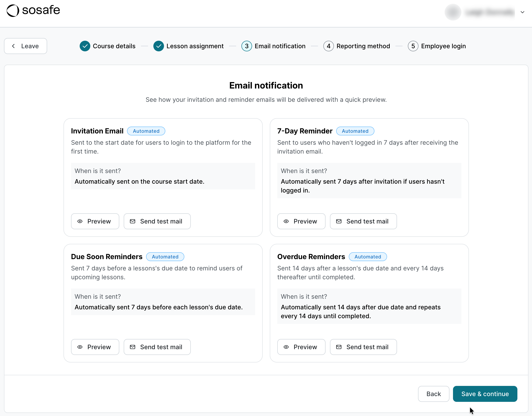Click the user avatar thumbnail
Image resolution: width=532 pixels, height=416 pixels.
(x=453, y=12)
